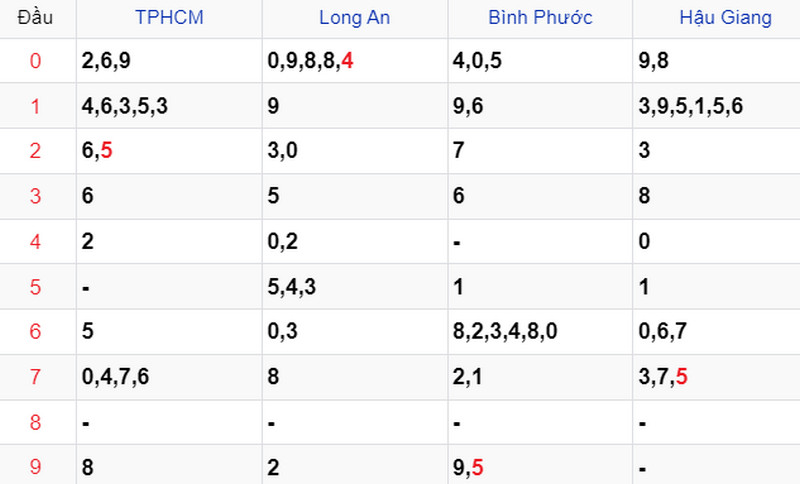Click the Bình Phước header link
The height and width of the screenshot is (484, 800).
540,18
